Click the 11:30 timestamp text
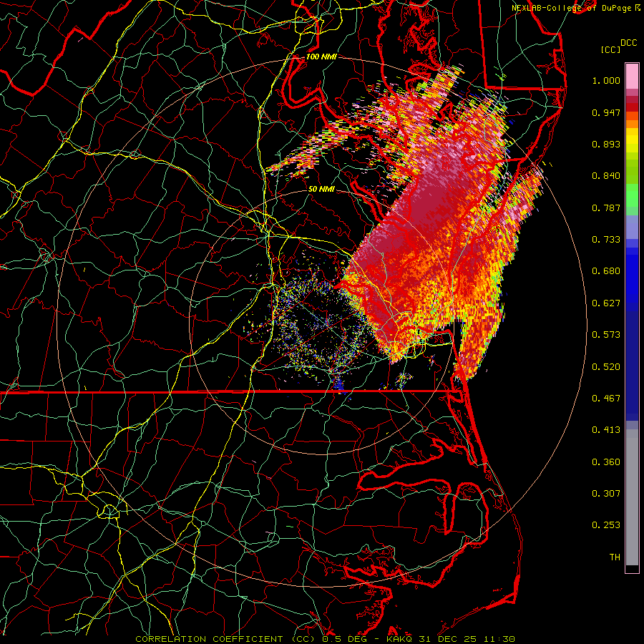Image resolution: width=644 pixels, height=644 pixels. point(499,639)
